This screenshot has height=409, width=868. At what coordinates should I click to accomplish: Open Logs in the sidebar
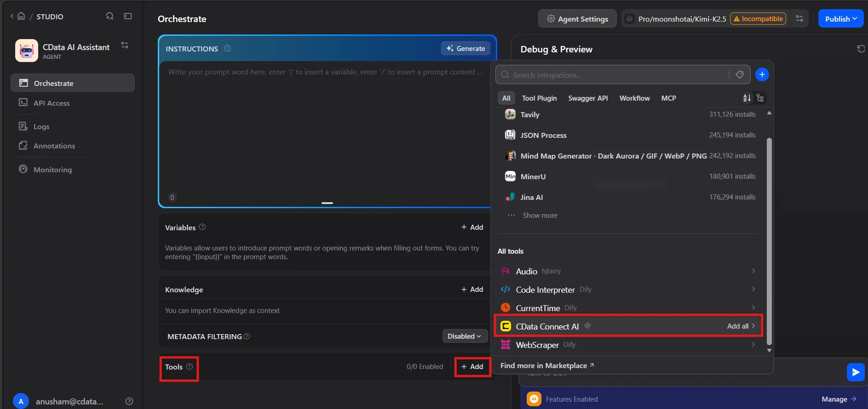coord(41,126)
